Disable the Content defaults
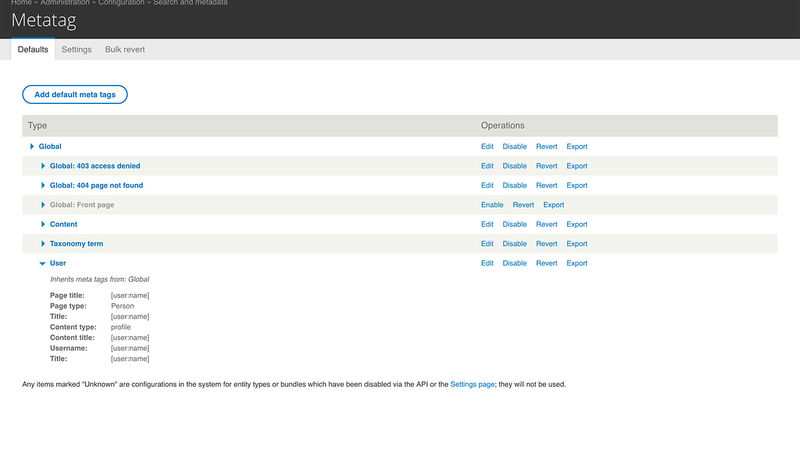 pyautogui.click(x=514, y=224)
